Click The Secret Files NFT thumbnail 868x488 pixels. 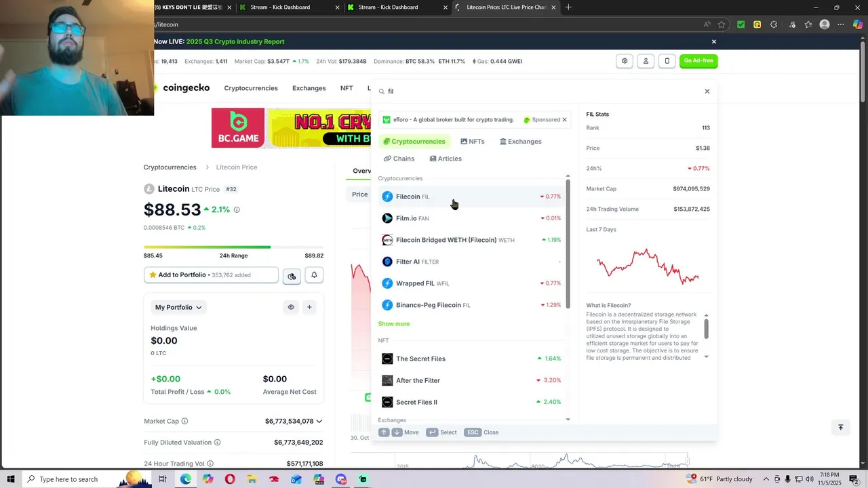(x=387, y=359)
